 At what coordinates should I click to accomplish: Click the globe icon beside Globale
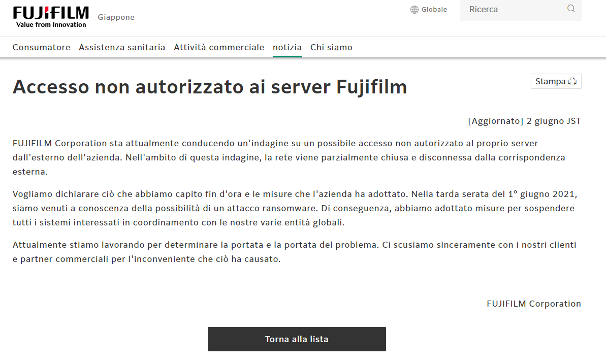pos(414,10)
